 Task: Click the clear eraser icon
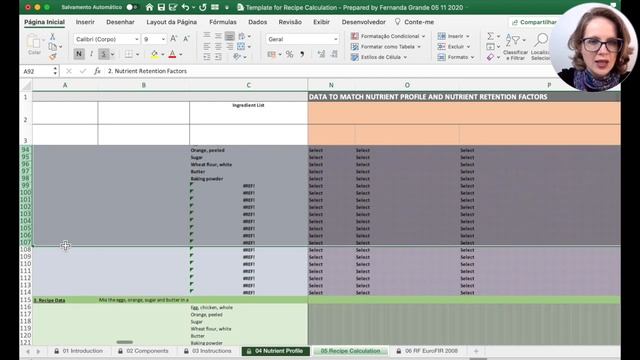[491, 57]
